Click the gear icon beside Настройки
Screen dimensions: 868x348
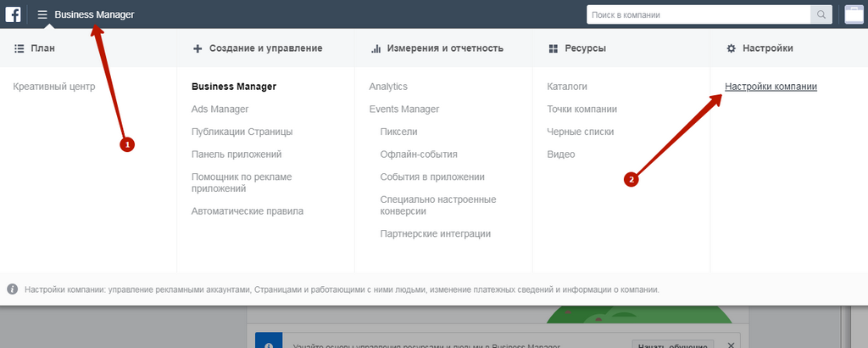point(732,48)
